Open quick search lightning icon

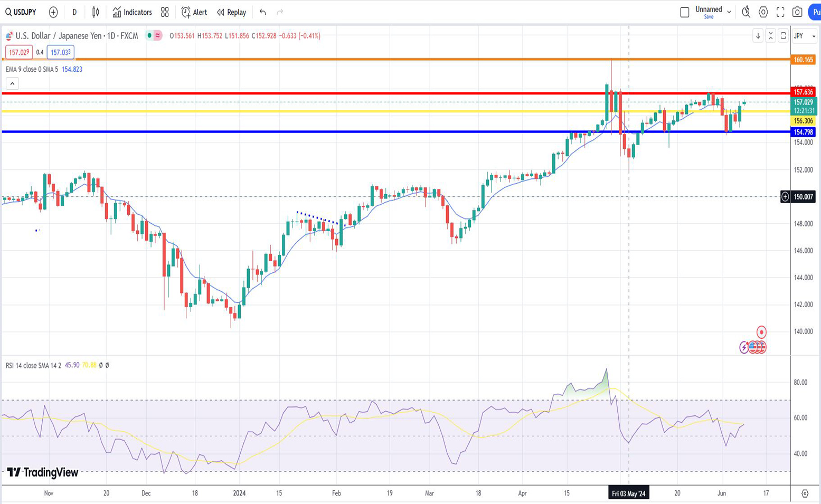745,12
